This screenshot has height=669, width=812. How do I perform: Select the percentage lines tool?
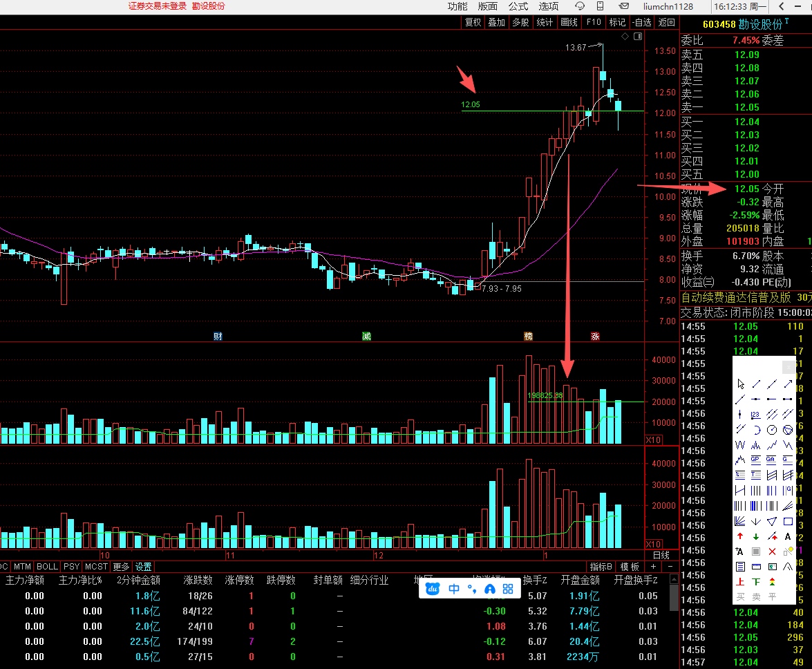[x=740, y=475]
